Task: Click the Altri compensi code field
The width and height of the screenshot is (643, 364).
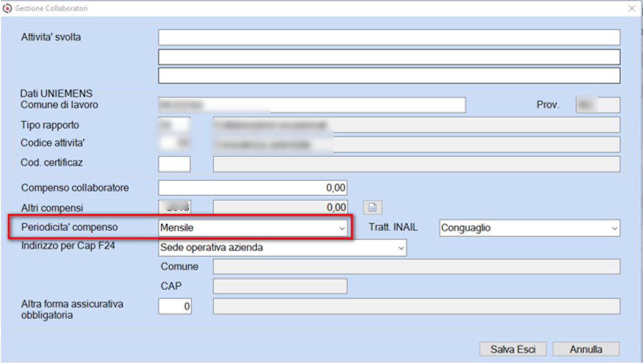Action: pyautogui.click(x=174, y=207)
